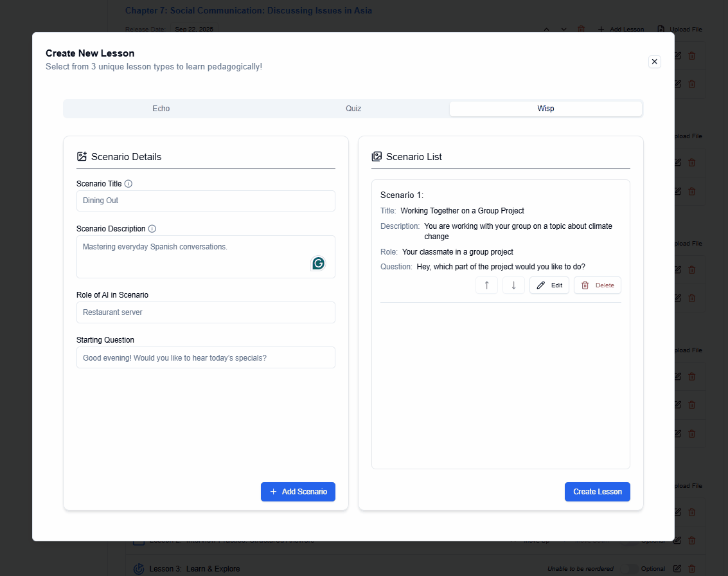Edit Scenario 1 in the Scenario List
Image resolution: width=728 pixels, height=576 pixels.
[x=549, y=285]
